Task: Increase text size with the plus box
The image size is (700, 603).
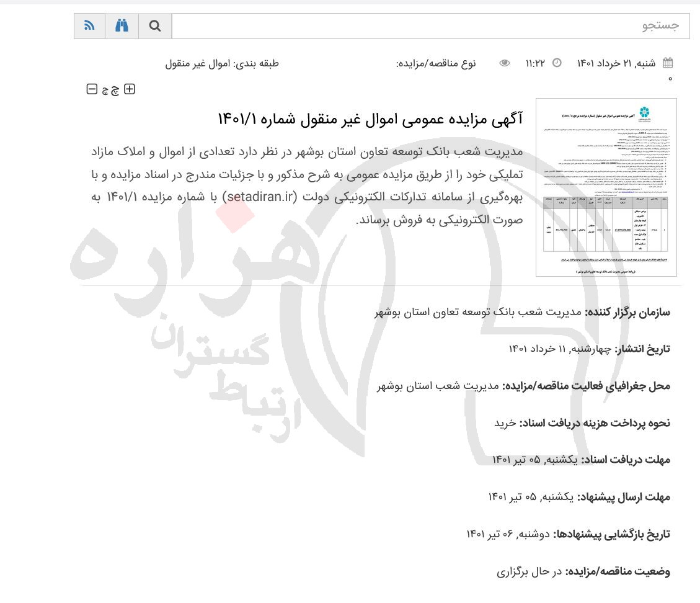Action: [129, 89]
